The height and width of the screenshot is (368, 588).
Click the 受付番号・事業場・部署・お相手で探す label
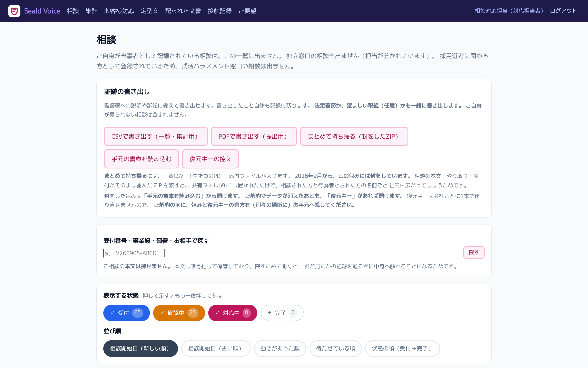156,241
